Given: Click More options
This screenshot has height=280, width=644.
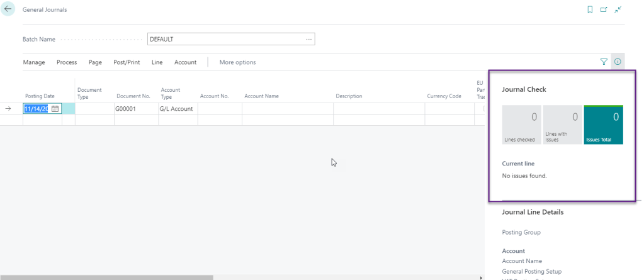Looking at the screenshot, I should 237,62.
